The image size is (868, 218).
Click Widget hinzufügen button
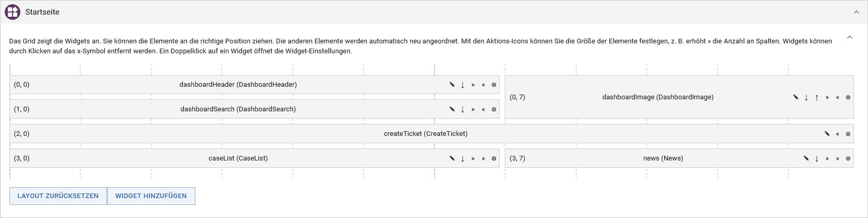151,196
